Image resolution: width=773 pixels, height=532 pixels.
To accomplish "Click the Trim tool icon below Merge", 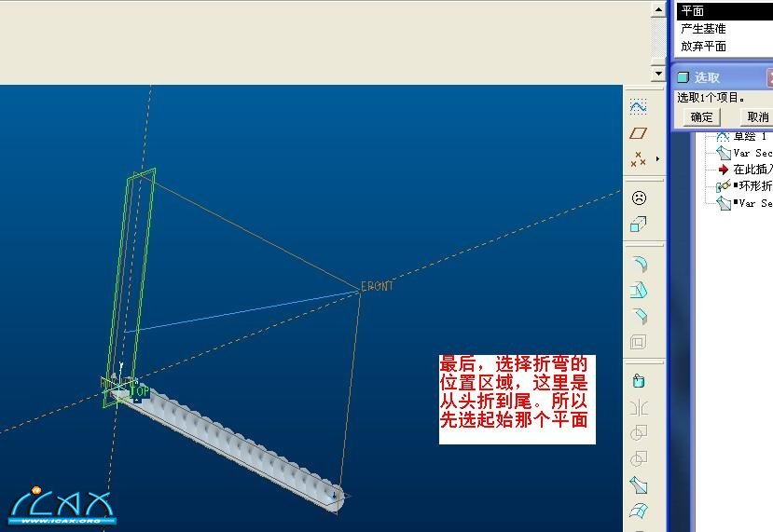I will [639, 459].
